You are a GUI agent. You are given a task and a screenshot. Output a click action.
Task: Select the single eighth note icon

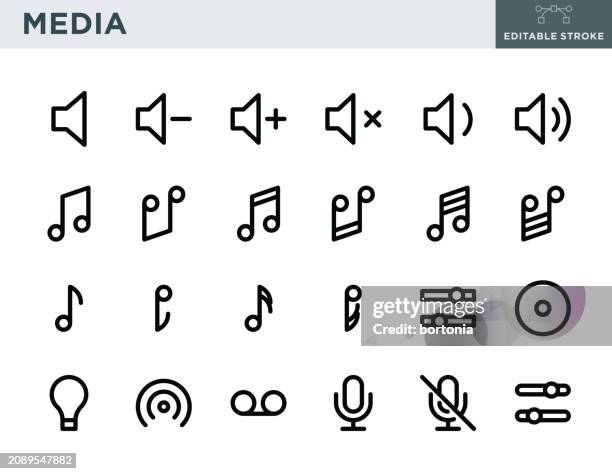coord(69,308)
